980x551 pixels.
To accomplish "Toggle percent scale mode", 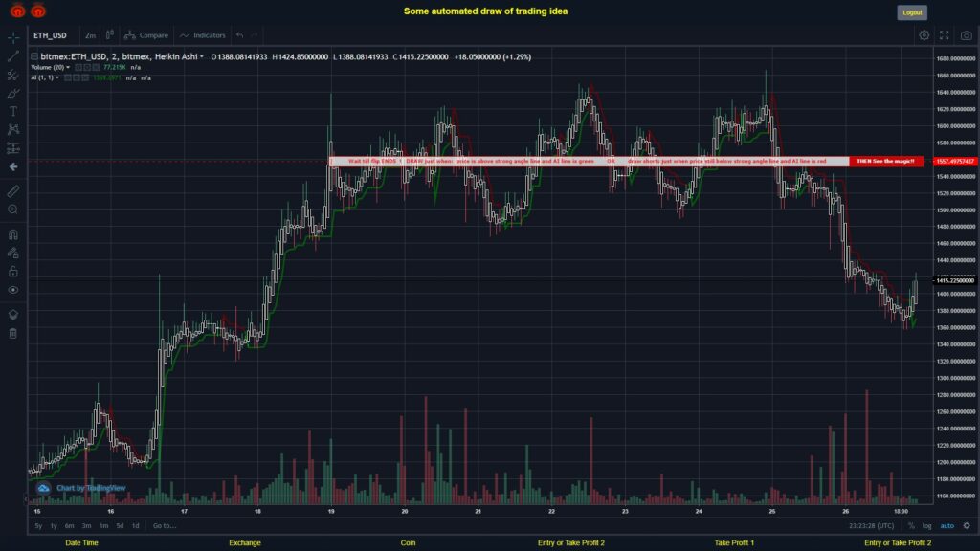I will tap(911, 526).
